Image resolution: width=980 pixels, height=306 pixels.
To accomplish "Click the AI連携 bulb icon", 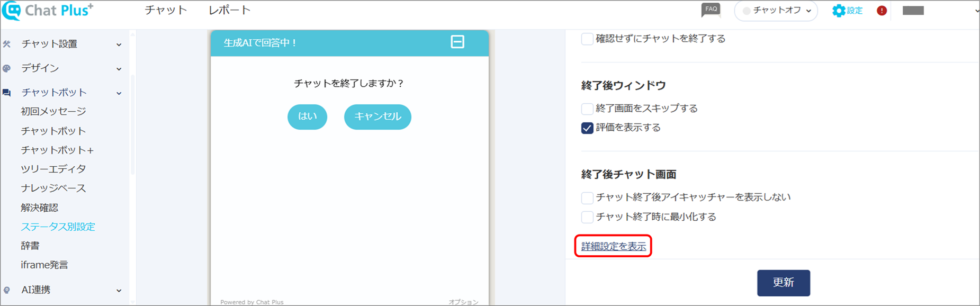I will [6, 290].
